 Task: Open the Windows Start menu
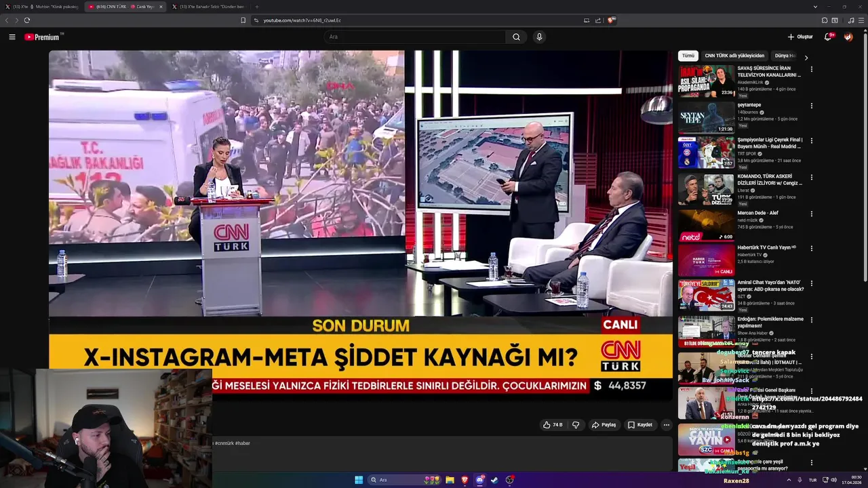click(359, 480)
